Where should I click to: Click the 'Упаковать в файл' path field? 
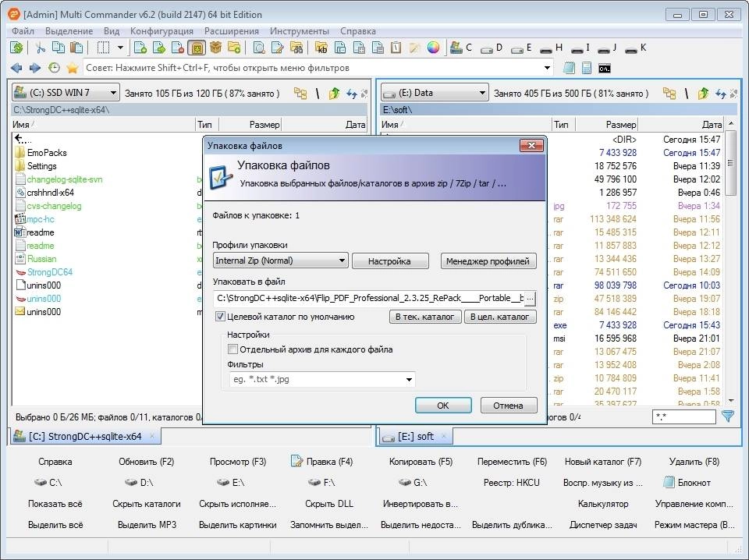tap(369, 299)
